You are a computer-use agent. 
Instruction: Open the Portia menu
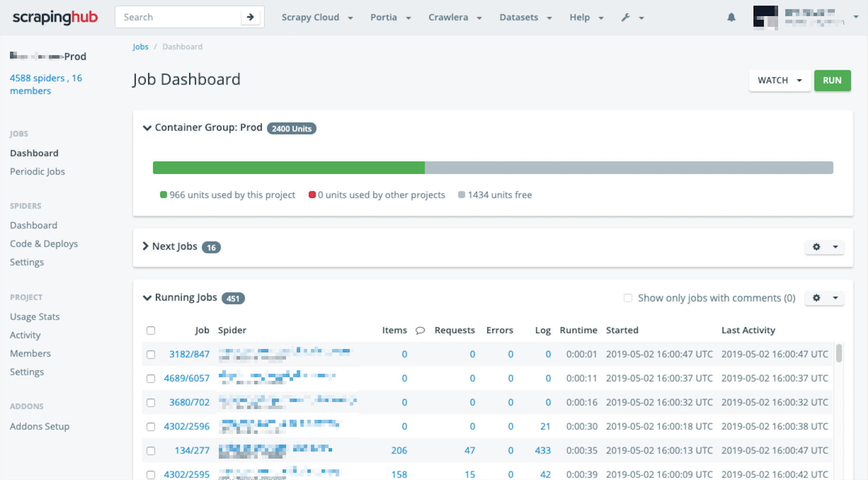tap(391, 17)
